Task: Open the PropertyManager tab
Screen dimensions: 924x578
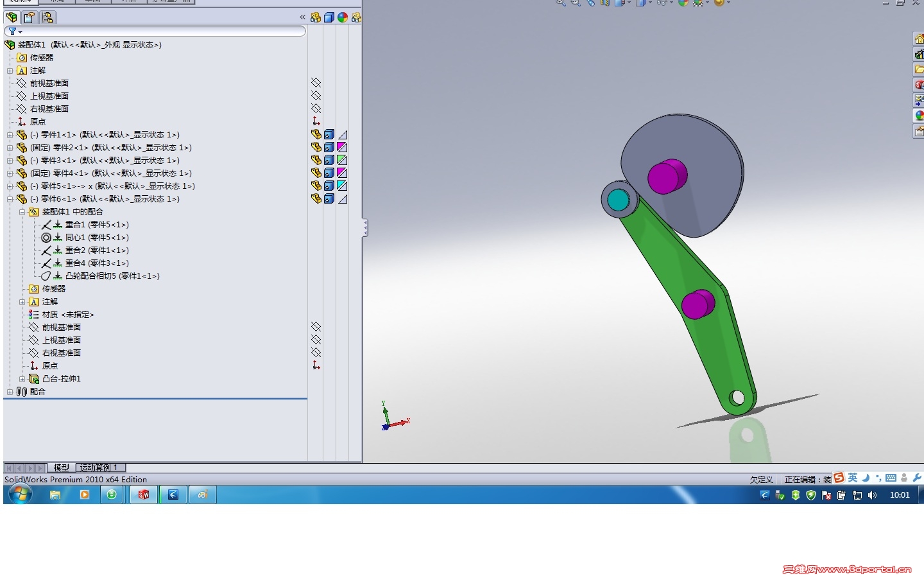Action: click(30, 17)
